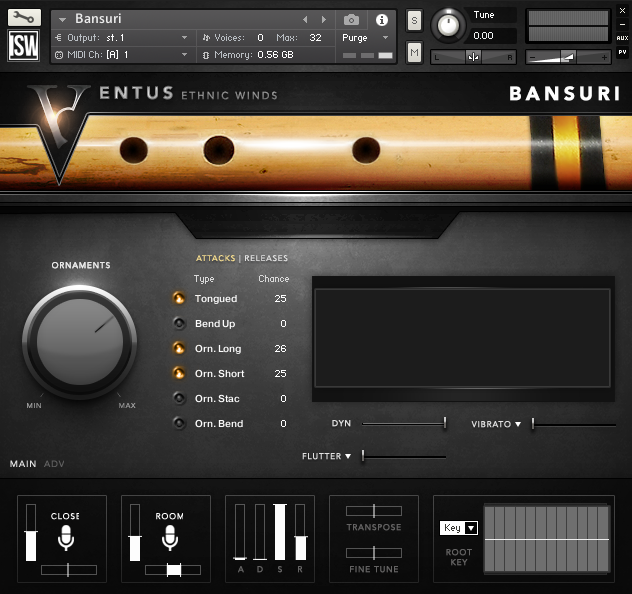Viewport: 632px width, 594px height.
Task: Click the ISW logo icon
Action: [23, 47]
